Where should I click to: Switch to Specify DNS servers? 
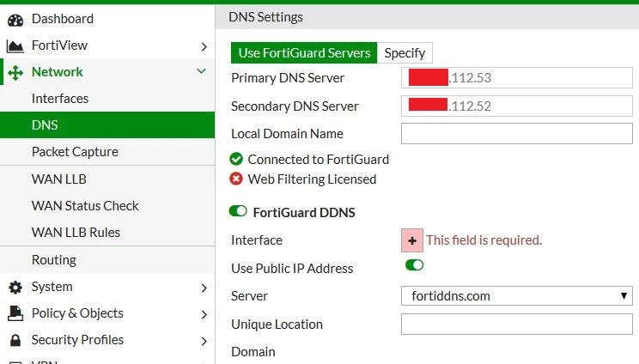tap(405, 53)
